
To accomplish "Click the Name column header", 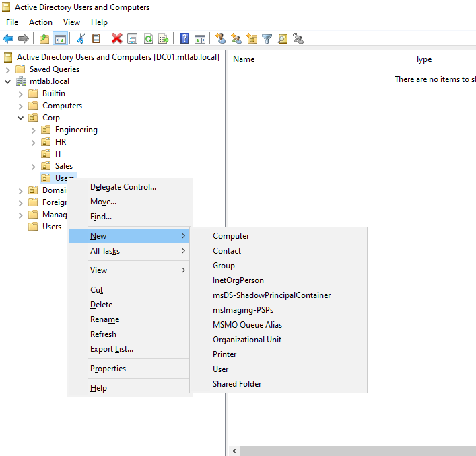I will [320, 59].
